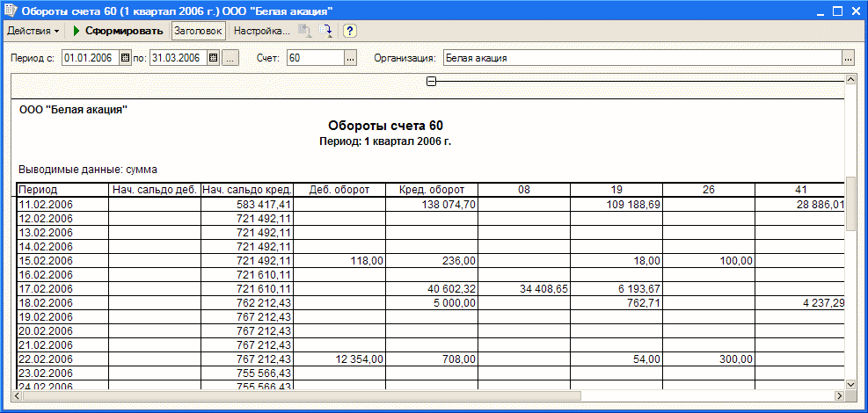The image size is (868, 413).
Task: Click the debit turnover cell 118,00
Action: [339, 260]
